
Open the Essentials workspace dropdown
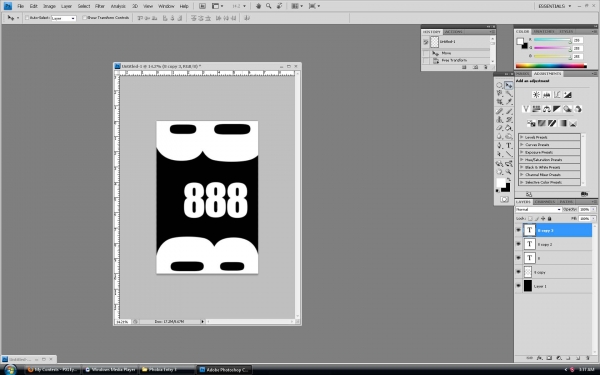554,6
